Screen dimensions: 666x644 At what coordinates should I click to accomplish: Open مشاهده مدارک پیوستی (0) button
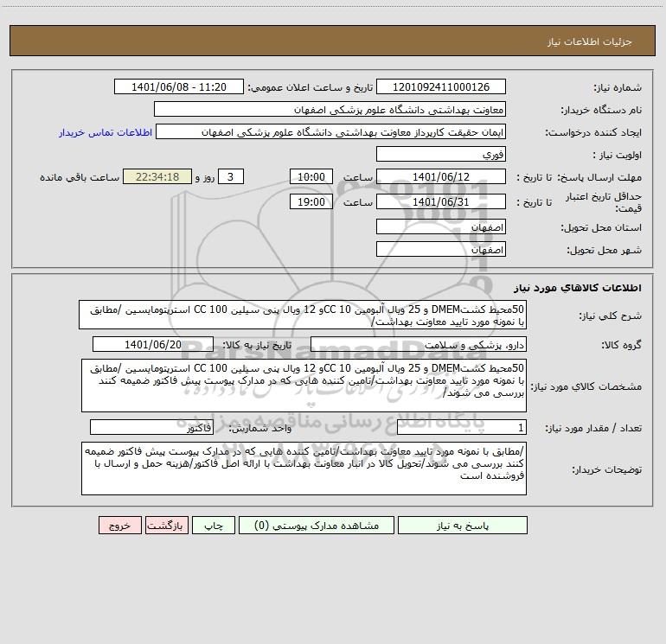317,526
